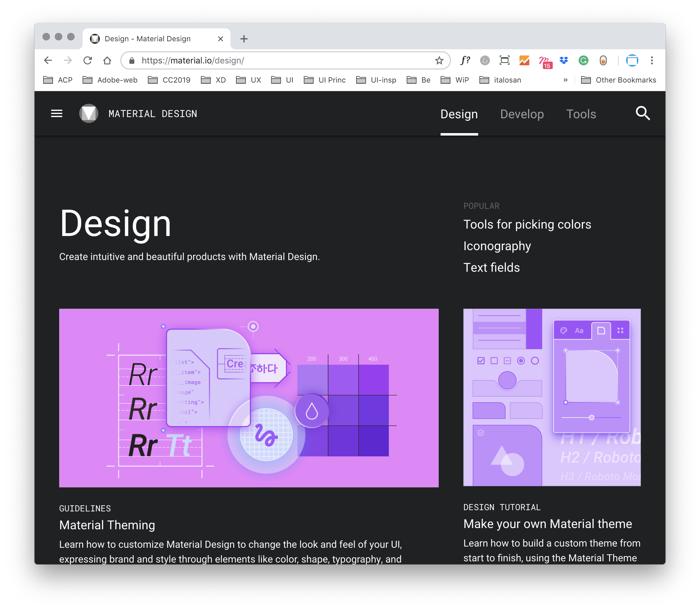Go back with the browser back arrow
The height and width of the screenshot is (610, 700).
coord(48,61)
